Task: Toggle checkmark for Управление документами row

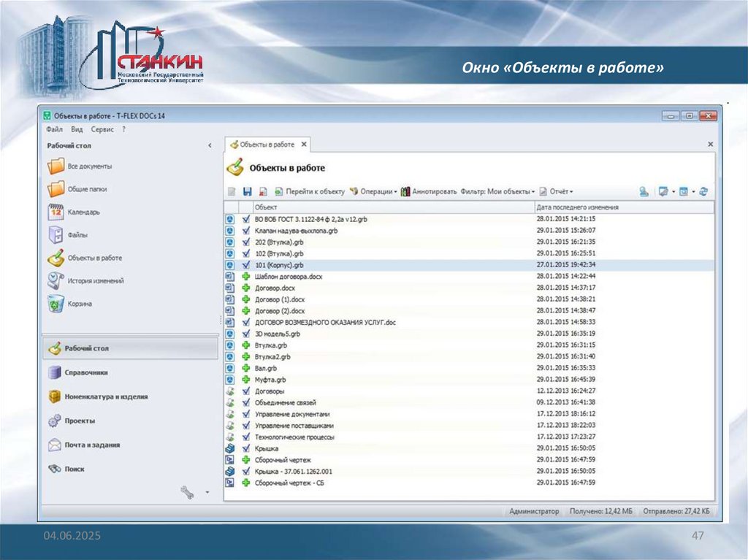Action: point(245,414)
